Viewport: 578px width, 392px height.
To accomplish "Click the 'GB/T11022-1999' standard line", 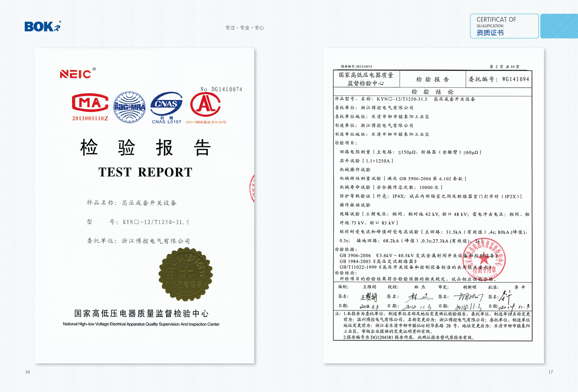I will point(415,267).
